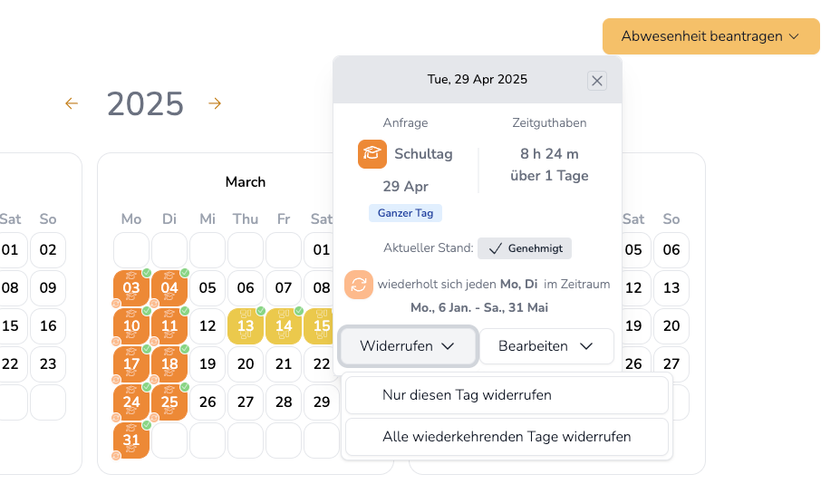Click the previous year arrow
Image resolution: width=840 pixels, height=485 pixels.
(x=71, y=103)
